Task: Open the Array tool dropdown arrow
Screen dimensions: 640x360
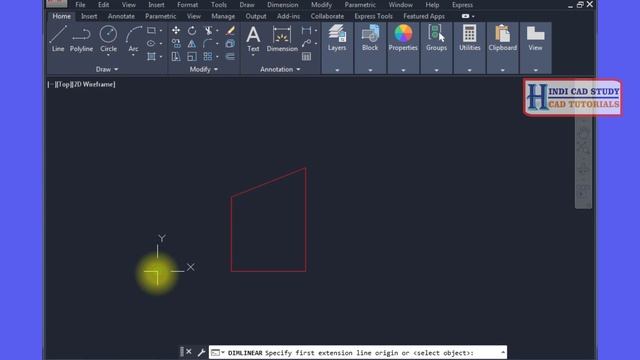Action: 217,56
